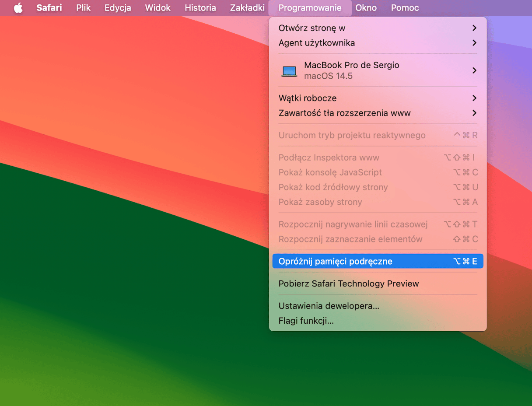Select Pokaż zasoby strony
The width and height of the screenshot is (532, 406).
(378, 202)
